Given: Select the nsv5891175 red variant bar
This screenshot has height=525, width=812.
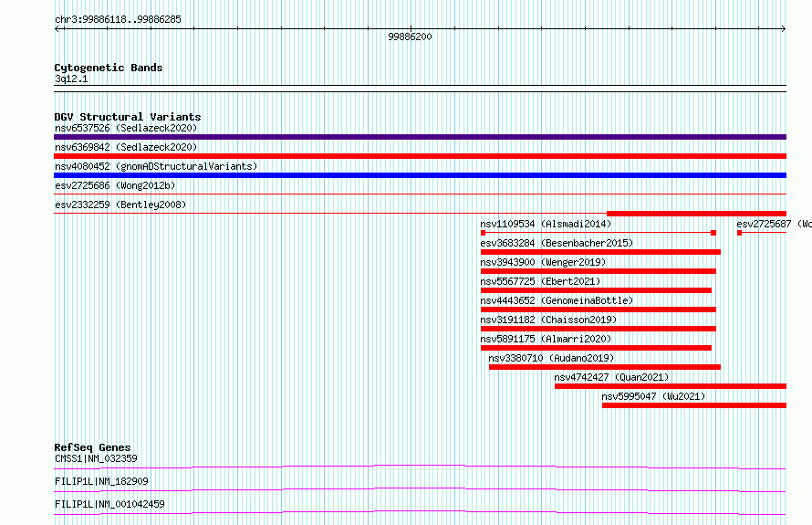Looking at the screenshot, I should (x=596, y=348).
